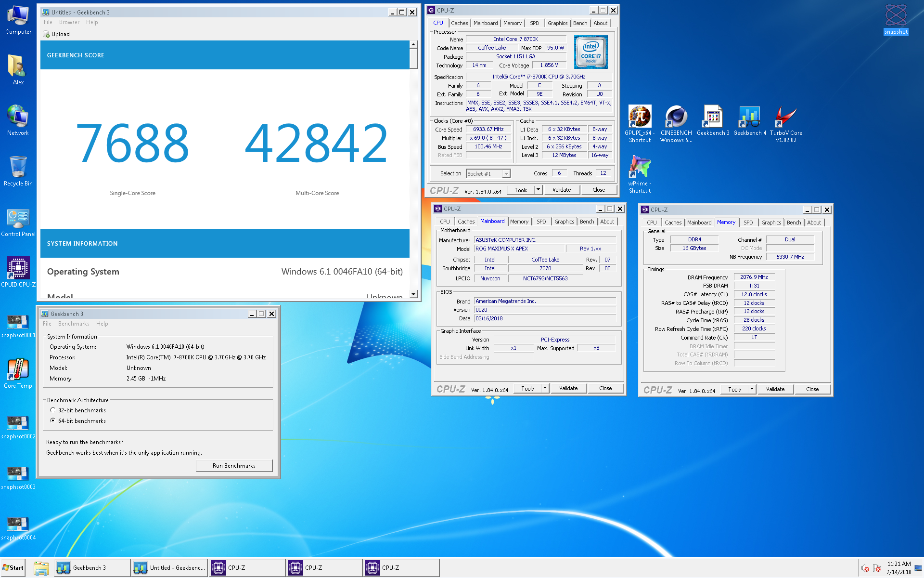Launch the Geekbench 3 desktop shortcut
Image resolution: width=924 pixels, height=578 pixels.
tap(713, 120)
